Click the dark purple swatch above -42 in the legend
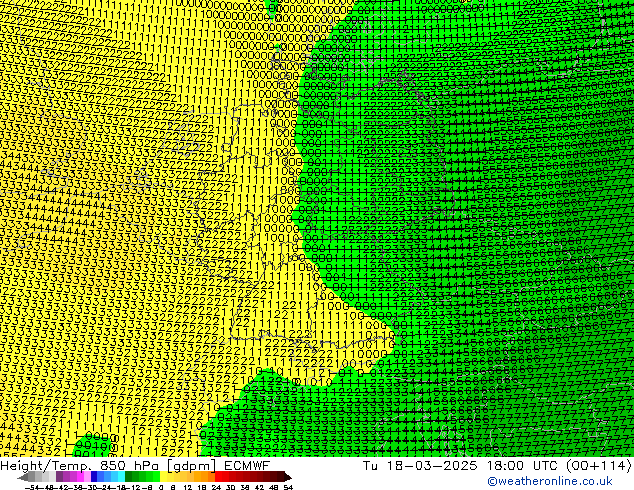 coord(59,476)
